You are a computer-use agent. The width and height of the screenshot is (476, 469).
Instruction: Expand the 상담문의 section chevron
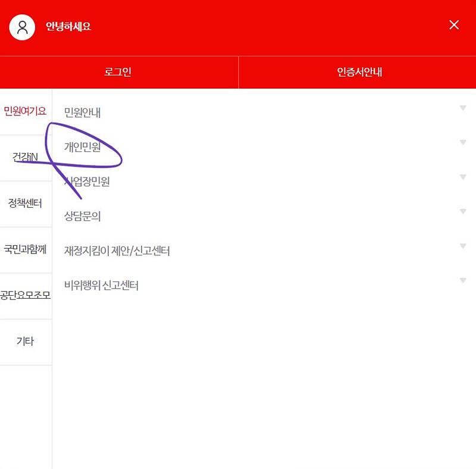[x=463, y=211]
